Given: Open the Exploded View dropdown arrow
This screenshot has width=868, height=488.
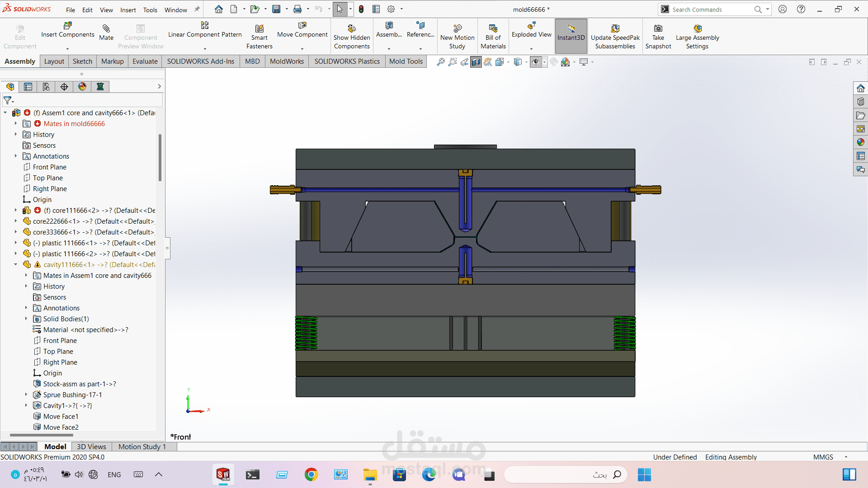Looking at the screenshot, I should tap(531, 49).
